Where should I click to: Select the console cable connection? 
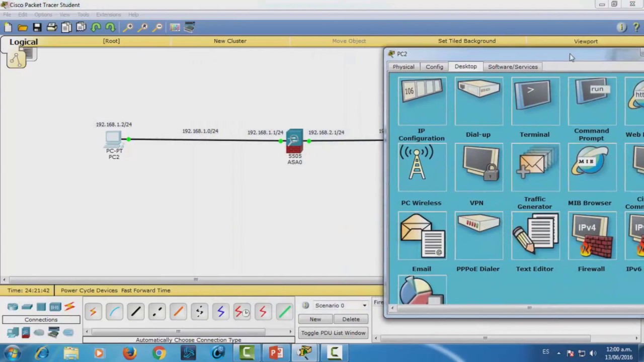click(x=114, y=312)
